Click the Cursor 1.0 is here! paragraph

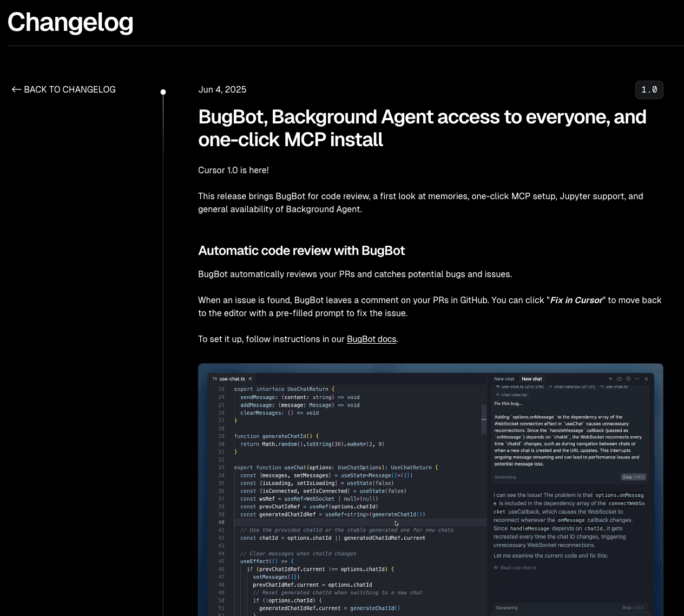coord(233,170)
